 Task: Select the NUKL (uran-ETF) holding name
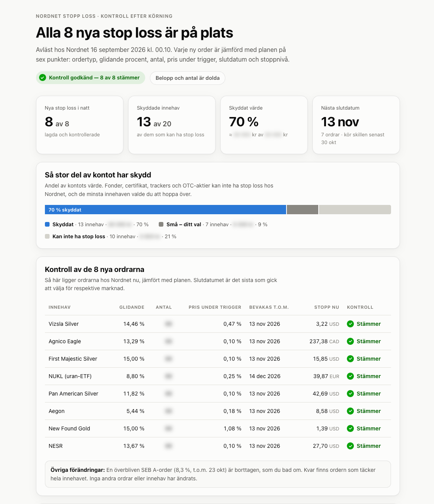click(70, 376)
